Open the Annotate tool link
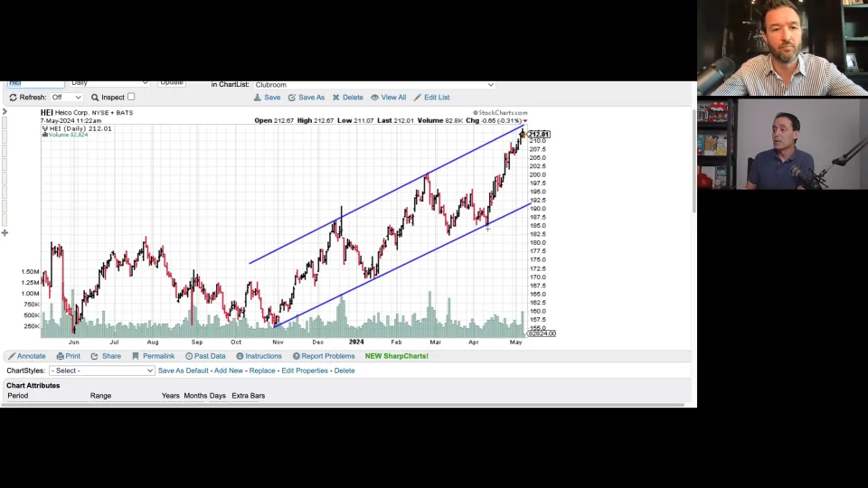The width and height of the screenshot is (868, 488). [32, 356]
